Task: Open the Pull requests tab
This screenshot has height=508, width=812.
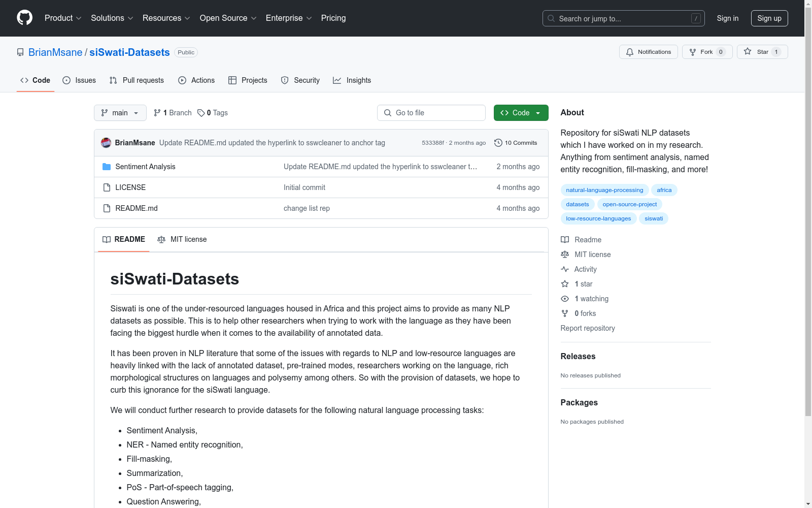Action: (137, 80)
